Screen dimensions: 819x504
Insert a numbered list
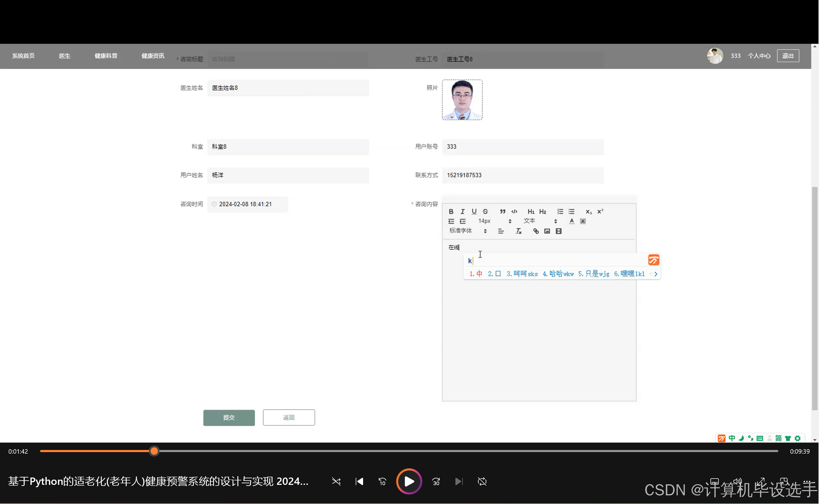click(560, 211)
